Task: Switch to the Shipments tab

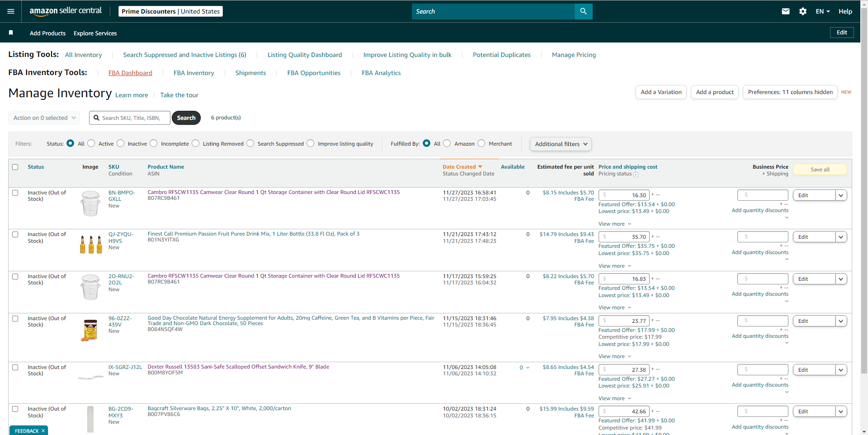Action: (x=250, y=73)
